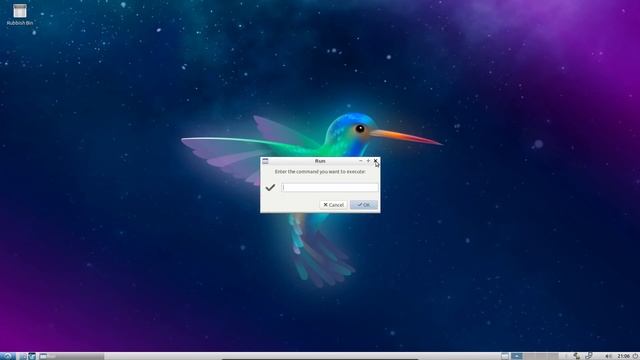Image resolution: width=640 pixels, height=360 pixels.
Task: Open the power/logout button in tray
Action: coord(635,356)
